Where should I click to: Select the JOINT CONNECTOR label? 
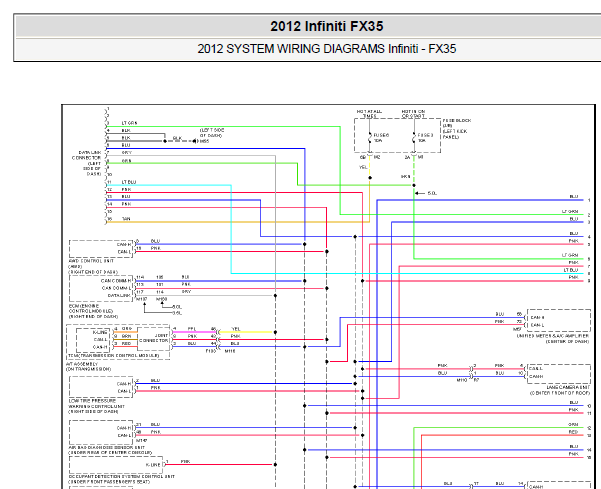(x=153, y=338)
